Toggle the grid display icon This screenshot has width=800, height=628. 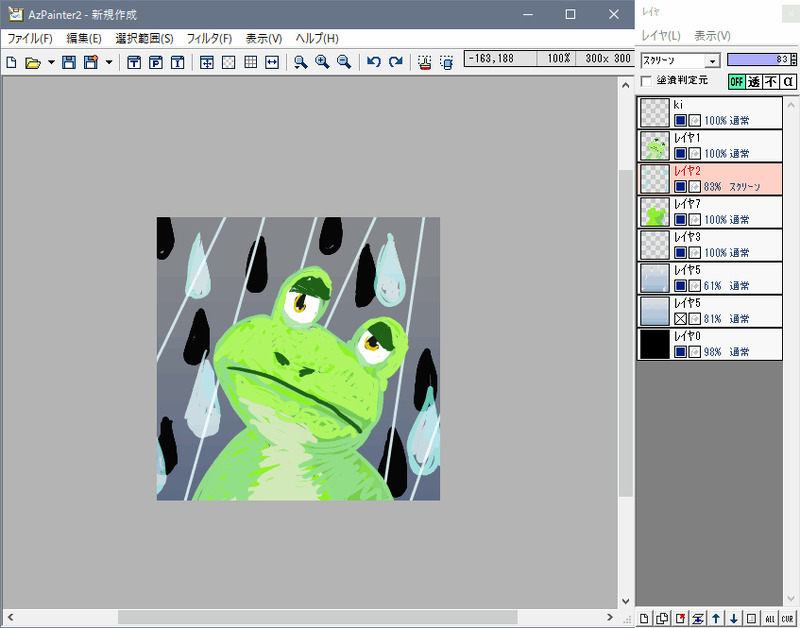(x=251, y=62)
